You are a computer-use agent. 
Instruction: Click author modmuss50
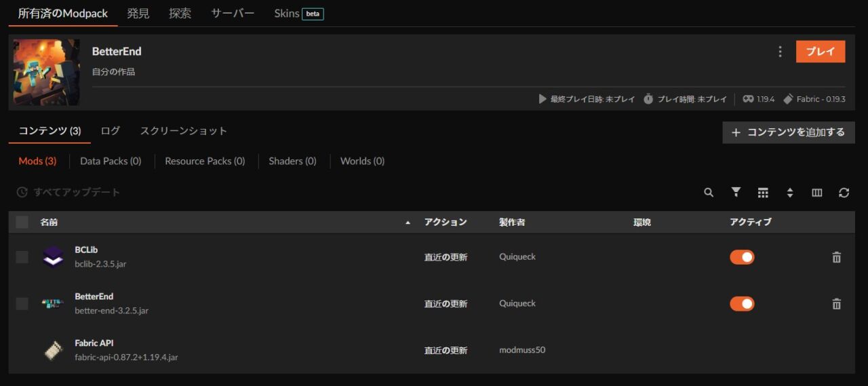[x=522, y=351]
